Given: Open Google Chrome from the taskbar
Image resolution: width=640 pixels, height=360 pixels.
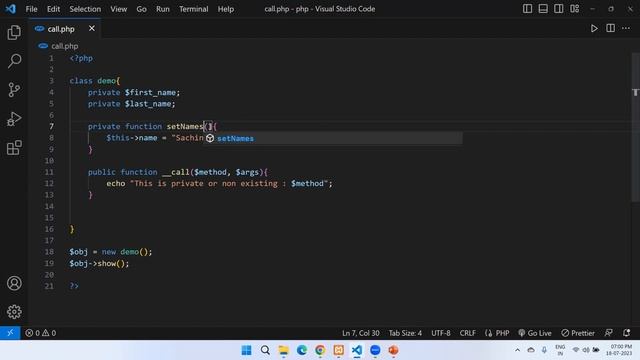Looking at the screenshot, I should [320, 350].
